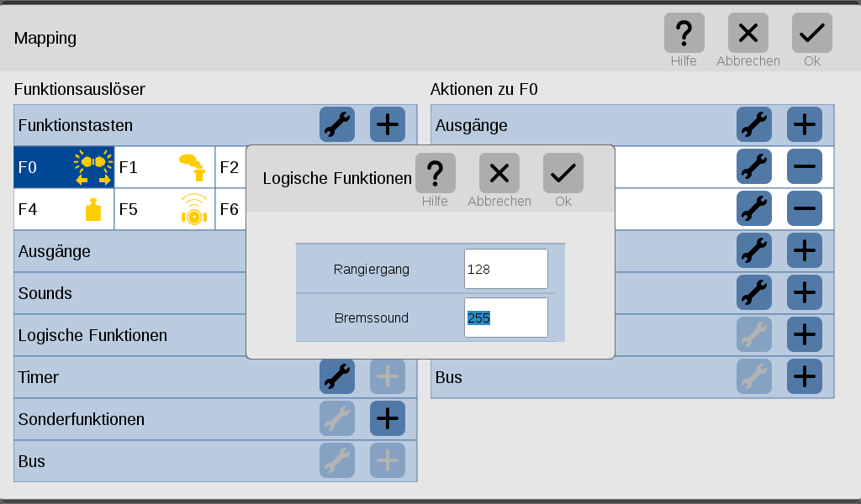Open wrench settings for Funktionstasten
This screenshot has width=861, height=504.
[x=337, y=124]
